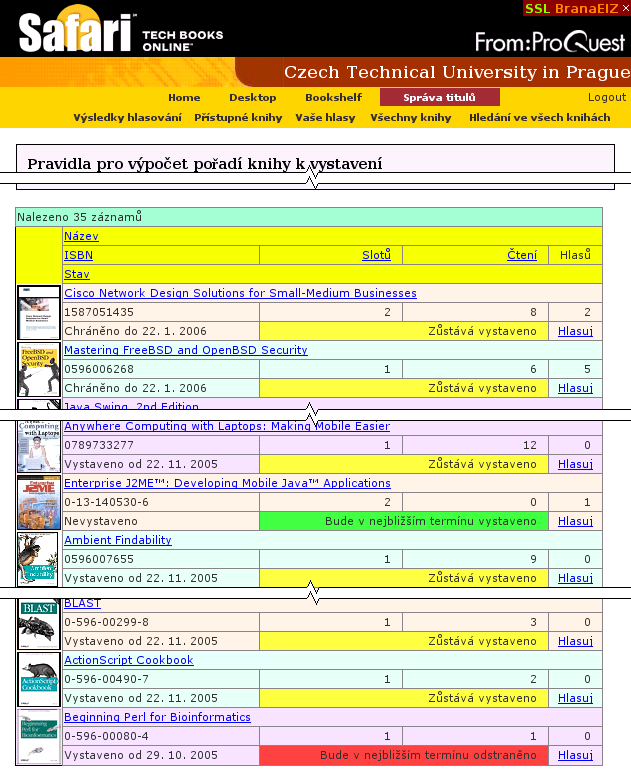The image size is (631, 780).
Task: Open the Ambient Findability book title
Action: [x=118, y=540]
